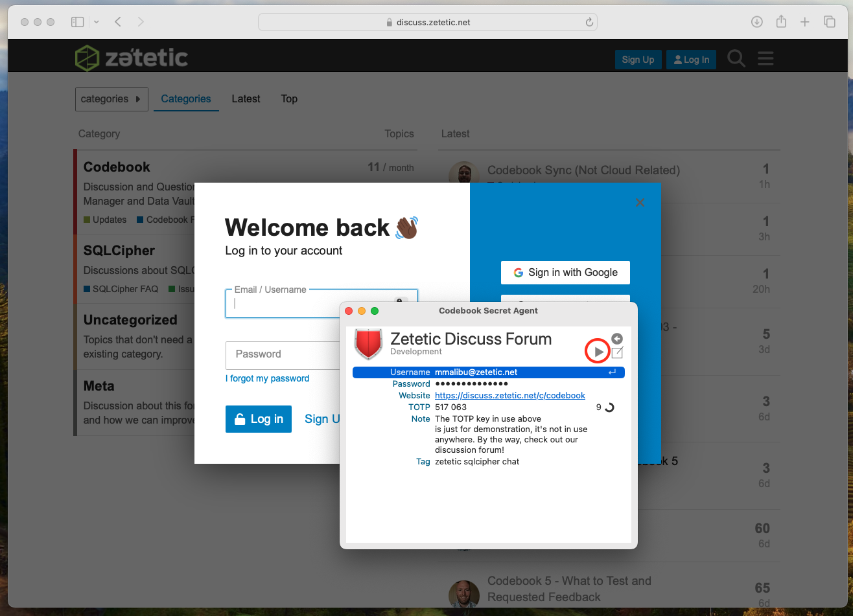Click the Secret Agent edit entry icon

[617, 353]
